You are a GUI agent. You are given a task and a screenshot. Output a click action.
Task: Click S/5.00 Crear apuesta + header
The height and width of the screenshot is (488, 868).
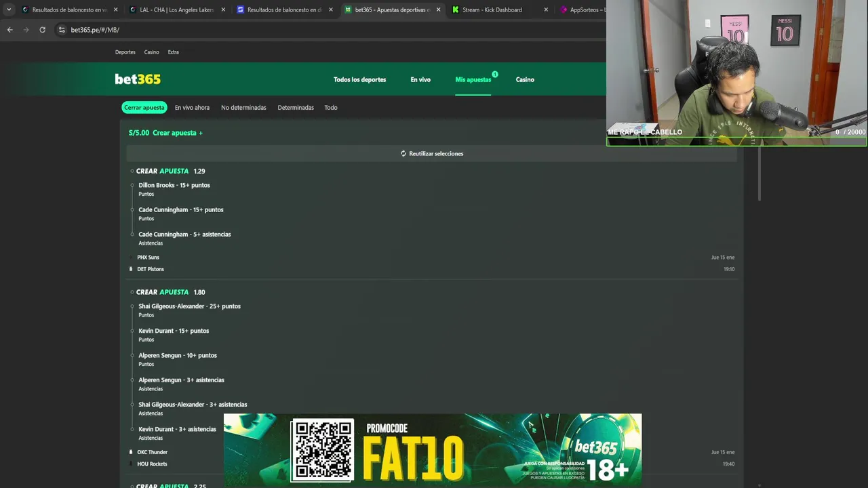165,133
